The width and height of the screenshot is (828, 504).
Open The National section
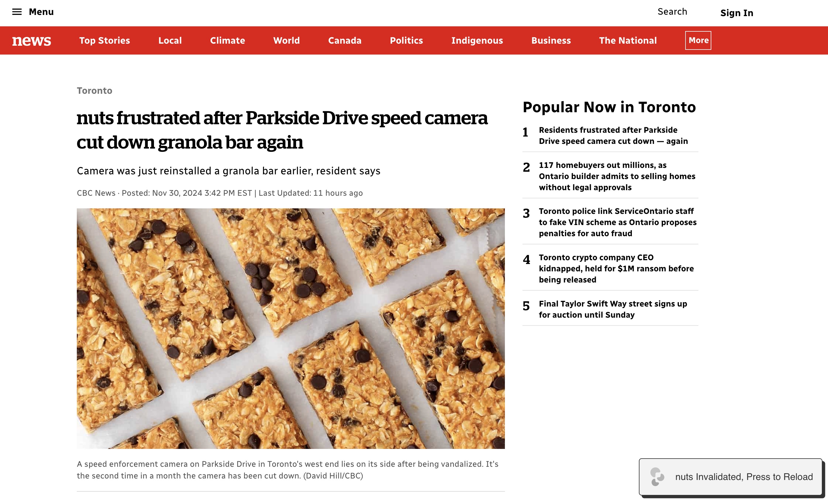628,41
